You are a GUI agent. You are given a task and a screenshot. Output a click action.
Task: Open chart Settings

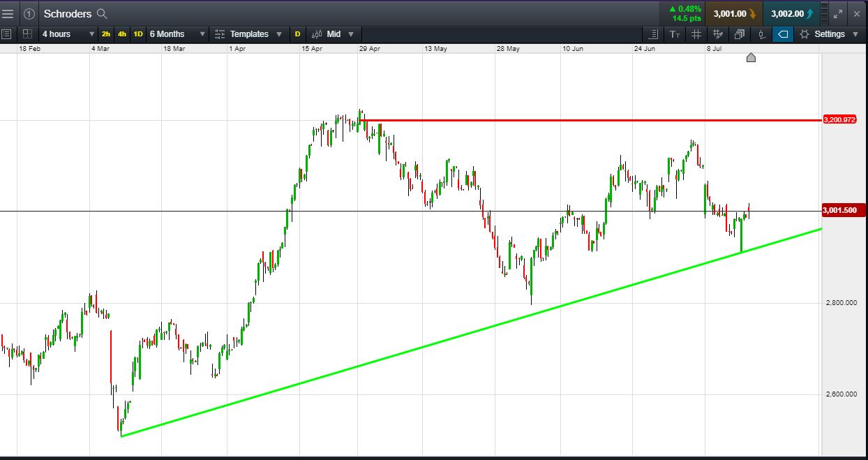(x=829, y=34)
